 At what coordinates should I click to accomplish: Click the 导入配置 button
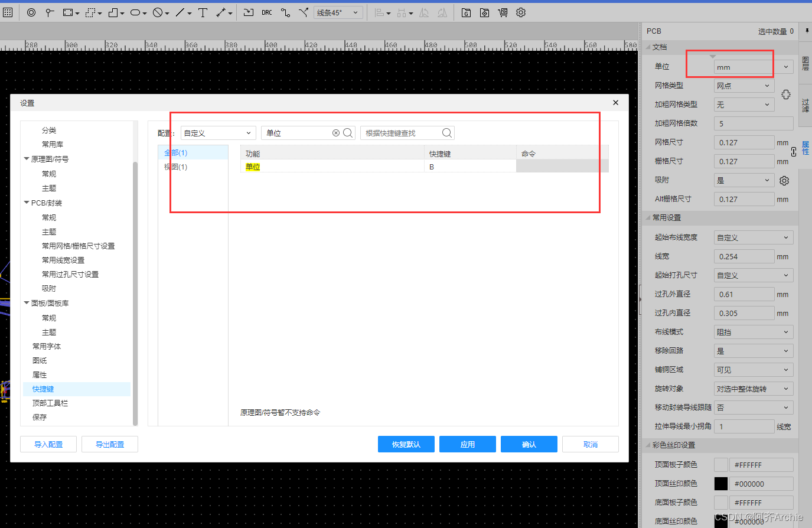click(x=48, y=444)
